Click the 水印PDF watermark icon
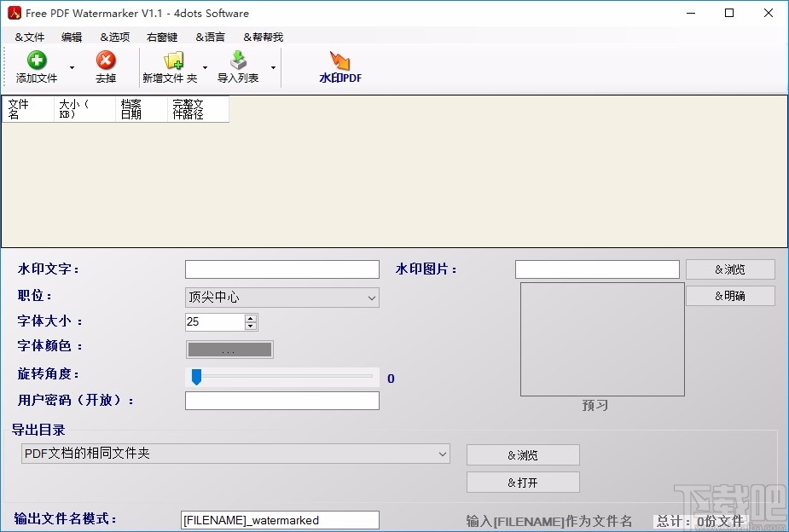Viewport: 789px width, 532px height. point(339,61)
